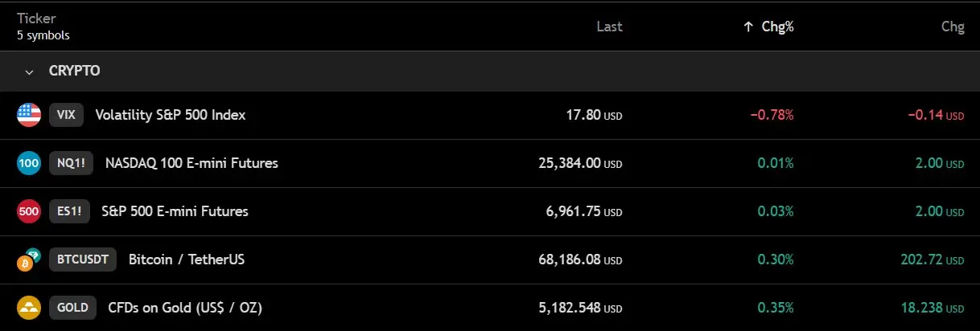980x331 pixels.
Task: Open Volatility S&P 500 Index name
Action: (x=170, y=115)
